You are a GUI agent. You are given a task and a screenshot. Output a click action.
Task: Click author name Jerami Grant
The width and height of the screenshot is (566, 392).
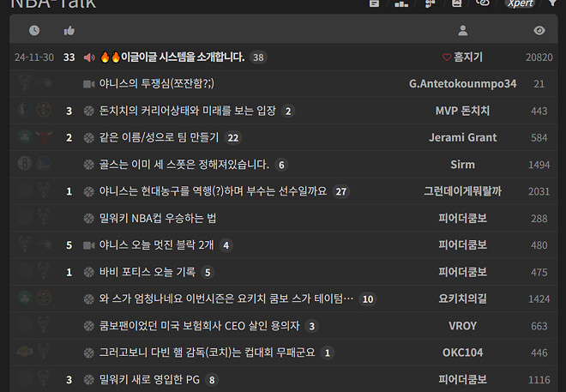tap(463, 137)
